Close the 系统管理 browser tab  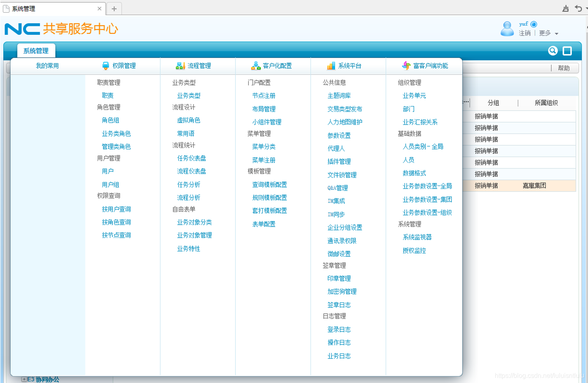coord(99,9)
